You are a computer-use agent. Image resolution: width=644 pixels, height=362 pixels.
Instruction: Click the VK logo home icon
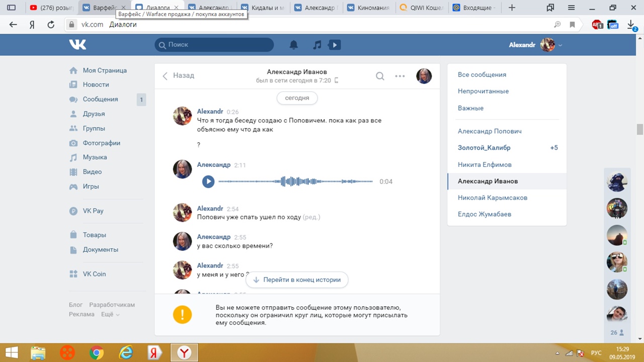pos(78,45)
